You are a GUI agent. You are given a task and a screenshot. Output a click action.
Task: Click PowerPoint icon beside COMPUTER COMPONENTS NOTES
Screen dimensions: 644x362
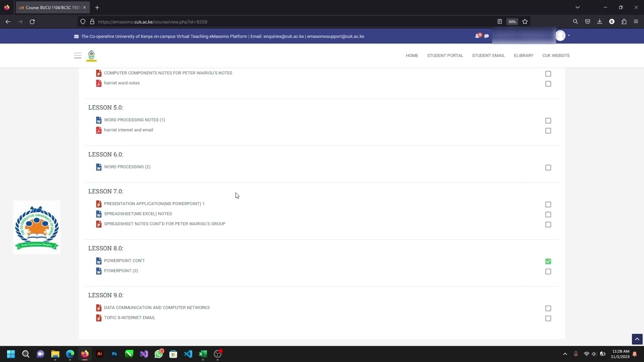(99, 73)
